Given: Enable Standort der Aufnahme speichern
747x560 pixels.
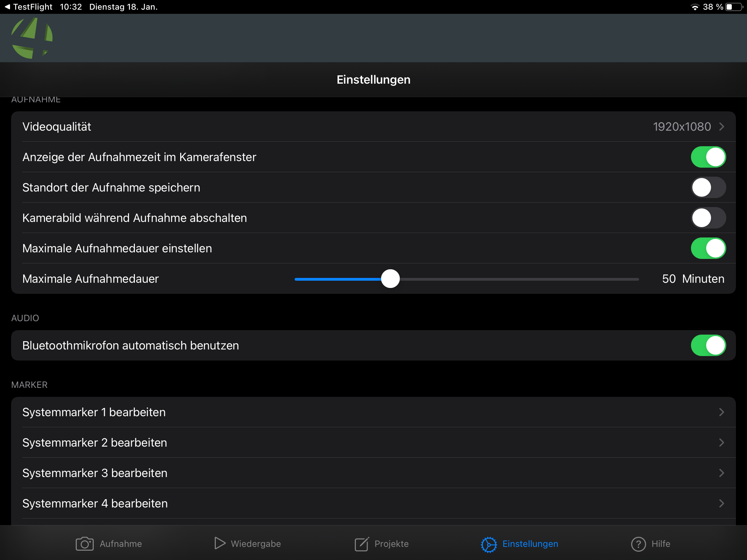Looking at the screenshot, I should [708, 187].
